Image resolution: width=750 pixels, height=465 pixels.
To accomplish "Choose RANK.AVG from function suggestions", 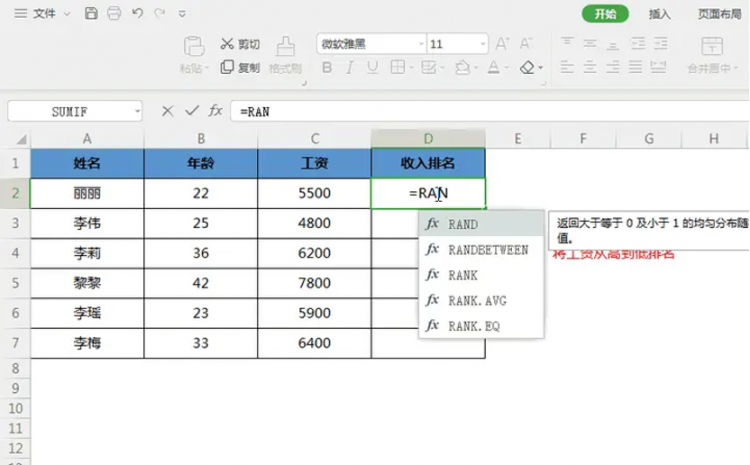I will point(481,300).
